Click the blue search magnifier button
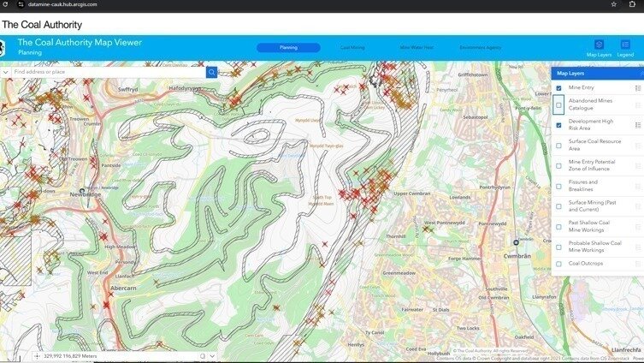This screenshot has width=644, height=363. pos(211,73)
